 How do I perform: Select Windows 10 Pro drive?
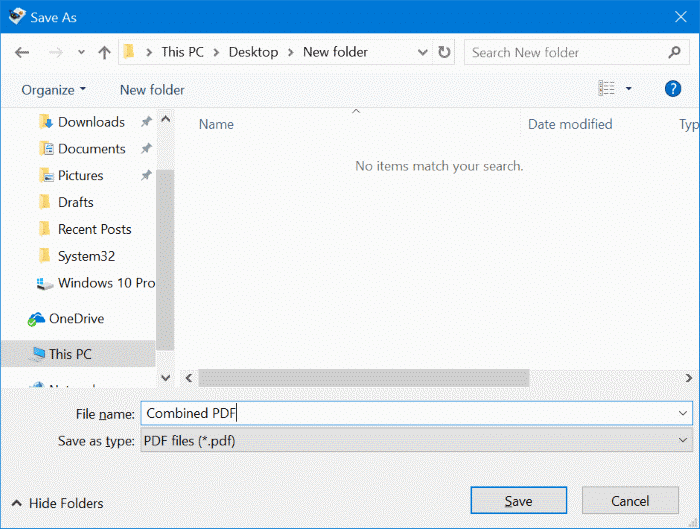(x=106, y=283)
